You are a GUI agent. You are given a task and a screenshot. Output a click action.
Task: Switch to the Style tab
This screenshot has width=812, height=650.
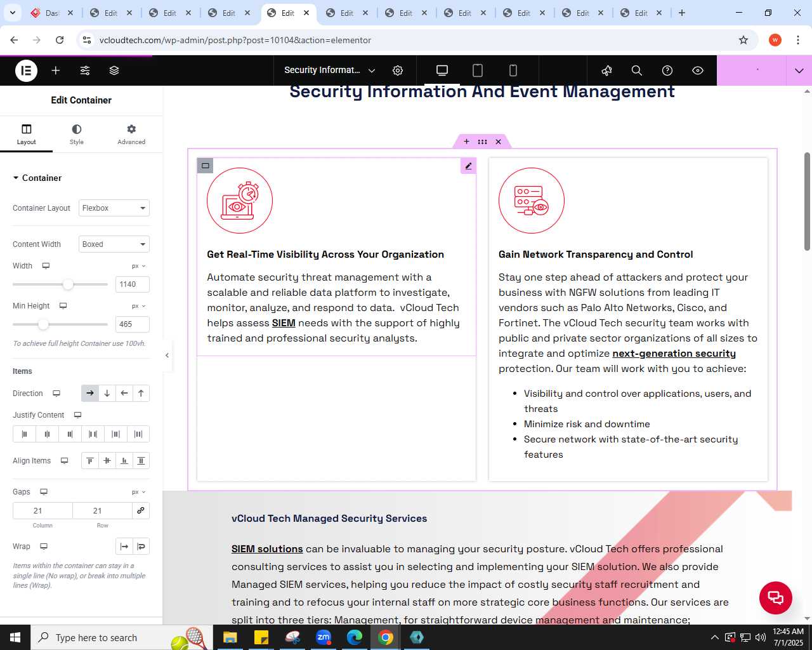[x=77, y=134]
